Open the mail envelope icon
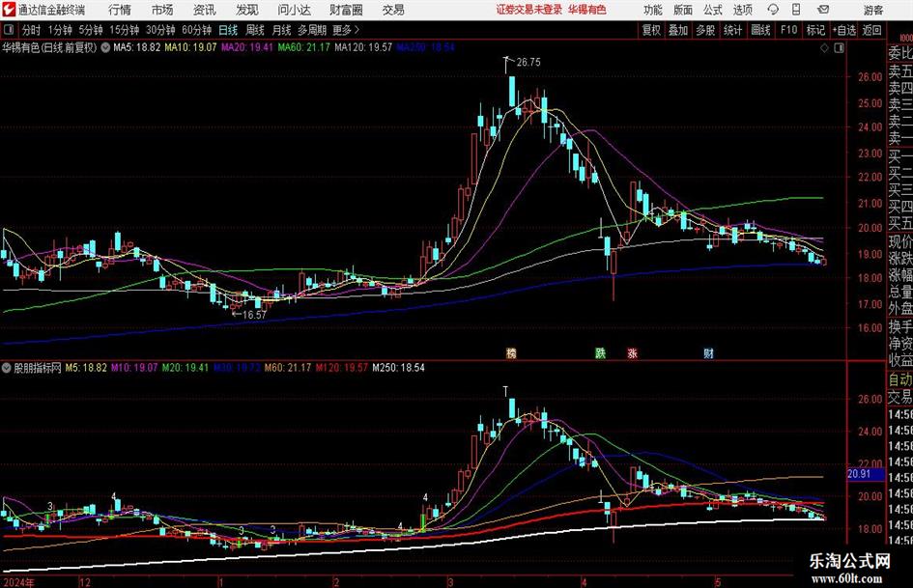The width and height of the screenshot is (913, 588). [x=823, y=10]
